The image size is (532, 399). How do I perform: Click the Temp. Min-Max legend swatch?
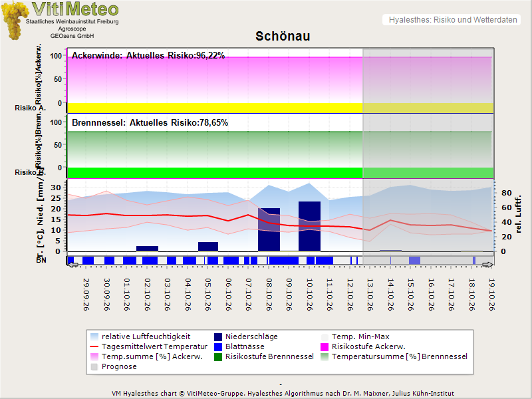[325, 337]
